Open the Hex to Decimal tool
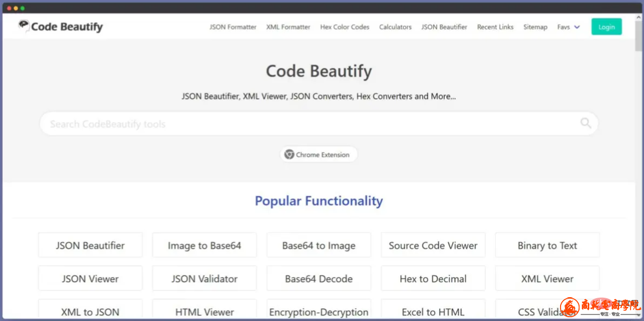Image resolution: width=644 pixels, height=321 pixels. click(x=433, y=279)
